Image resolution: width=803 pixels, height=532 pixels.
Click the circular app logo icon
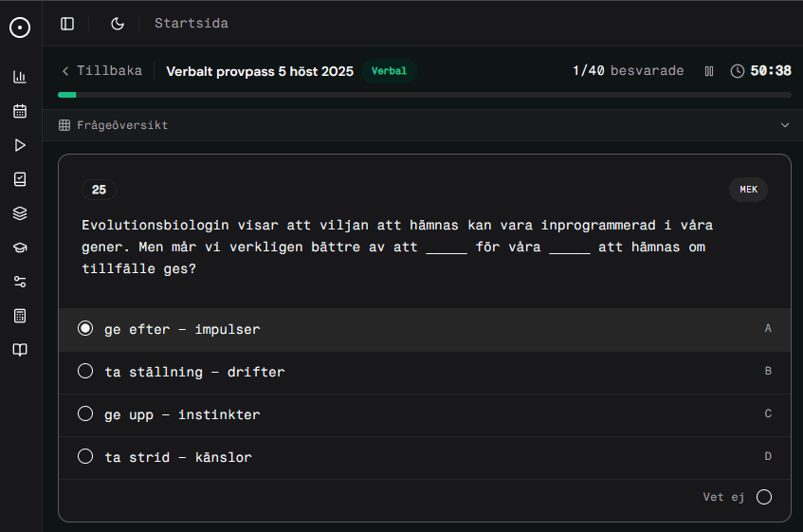tap(20, 28)
